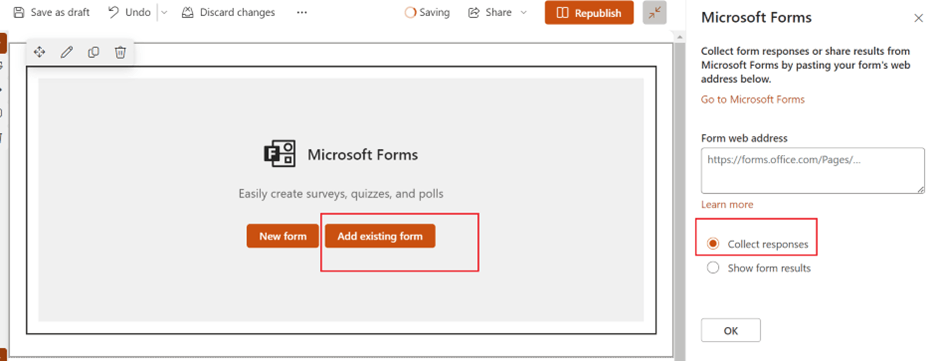Expand the Undo dropdown arrow

[x=165, y=13]
